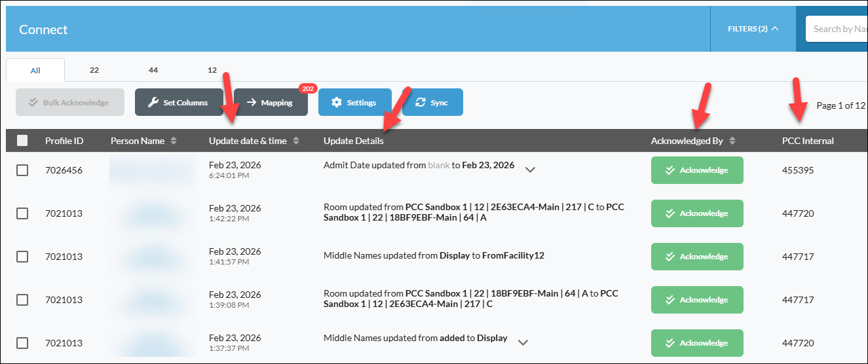Acknowledge the 1:39:08 PM room update

697,300
